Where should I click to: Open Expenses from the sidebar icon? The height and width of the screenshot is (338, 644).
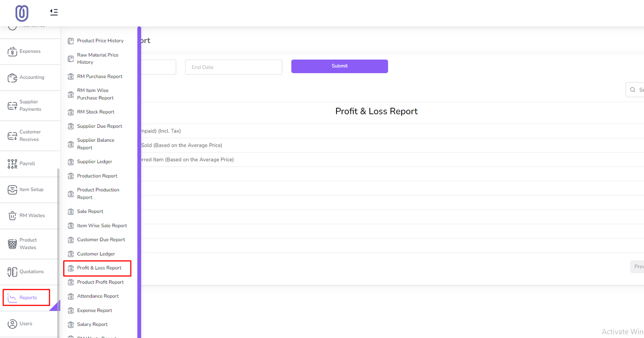point(12,52)
